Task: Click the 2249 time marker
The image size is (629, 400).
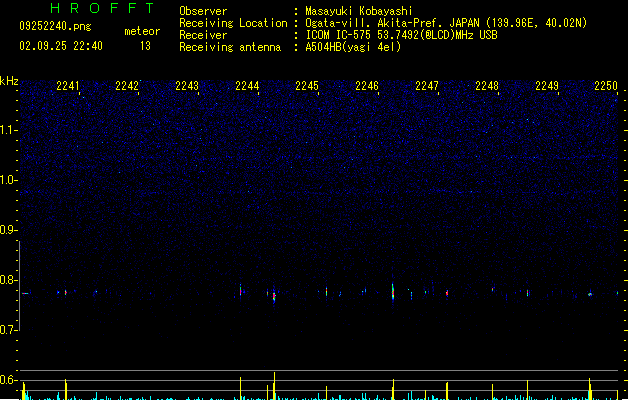Action: [x=547, y=86]
